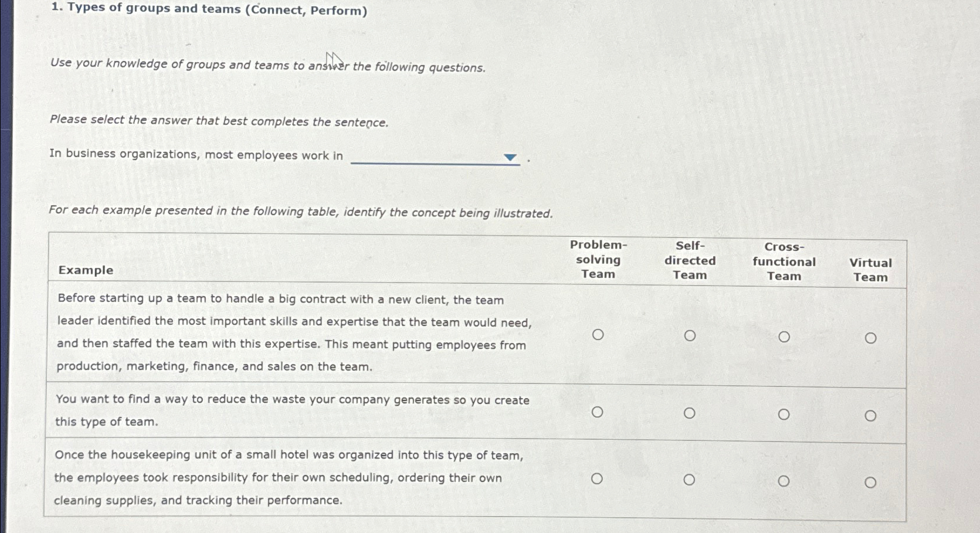Select Self-directed Team for the contract staffing example

pos(690,335)
